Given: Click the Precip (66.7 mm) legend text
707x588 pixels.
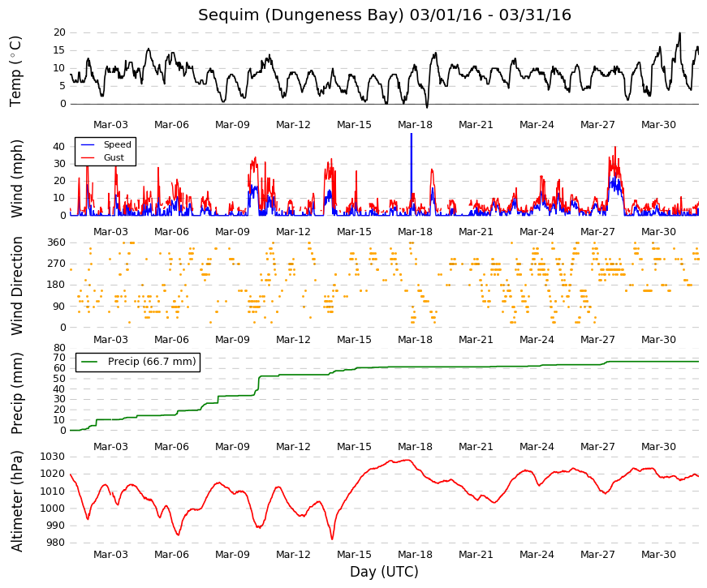Looking at the screenshot, I should tap(152, 362).
